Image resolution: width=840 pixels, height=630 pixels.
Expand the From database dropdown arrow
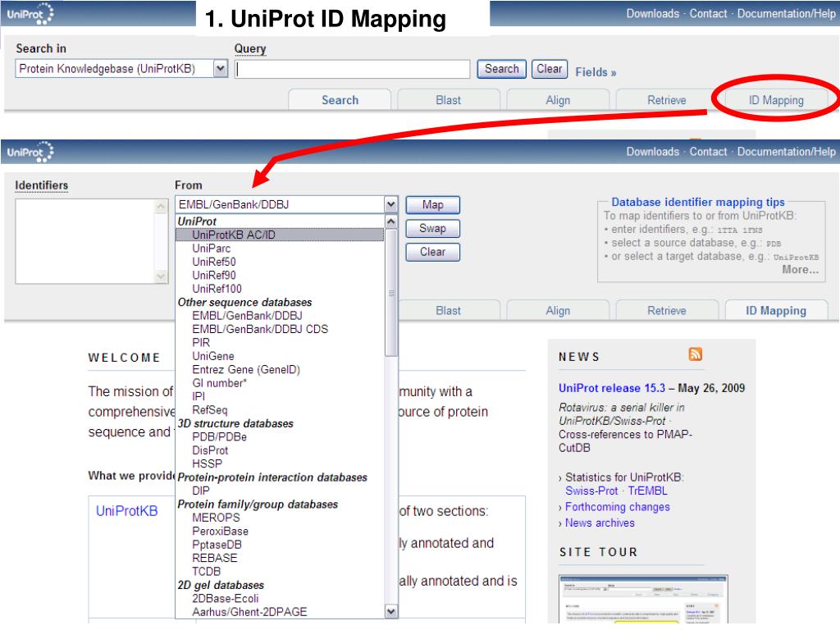point(391,204)
